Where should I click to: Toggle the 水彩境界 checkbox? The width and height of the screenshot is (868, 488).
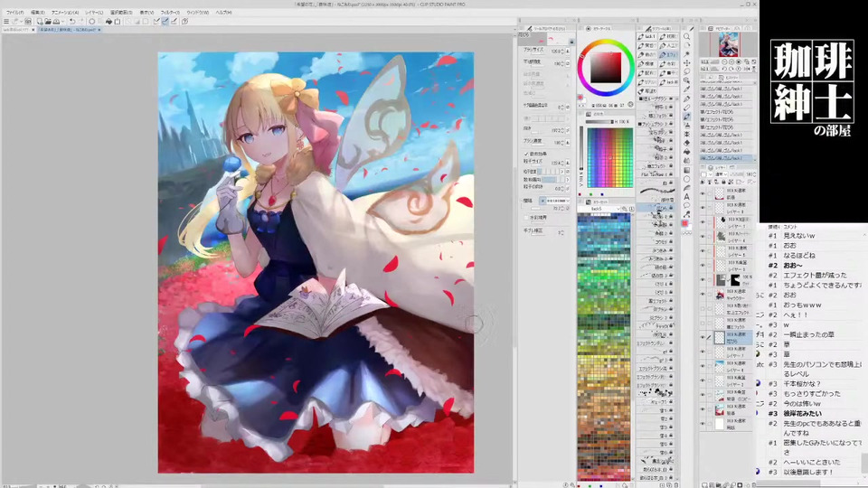(526, 217)
